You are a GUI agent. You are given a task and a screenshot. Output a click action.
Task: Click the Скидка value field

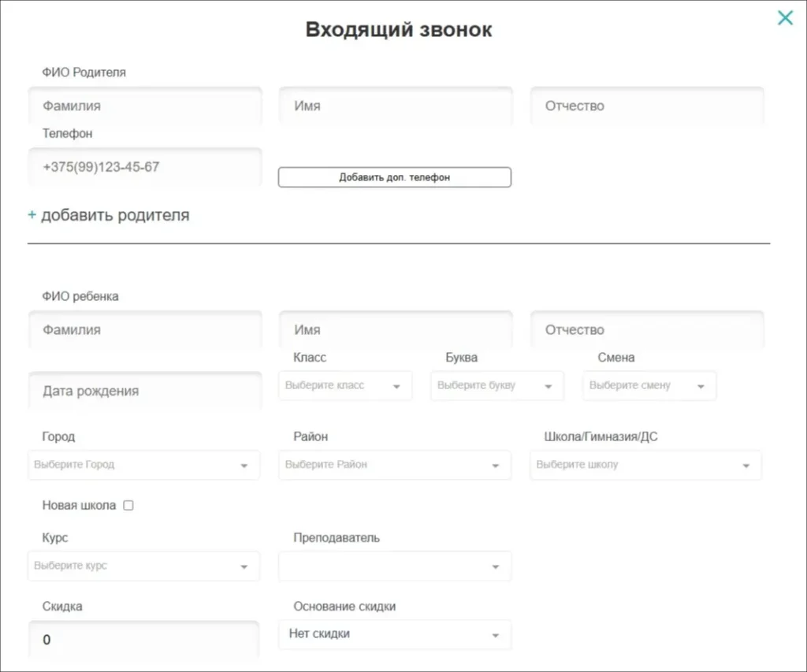tap(145, 639)
